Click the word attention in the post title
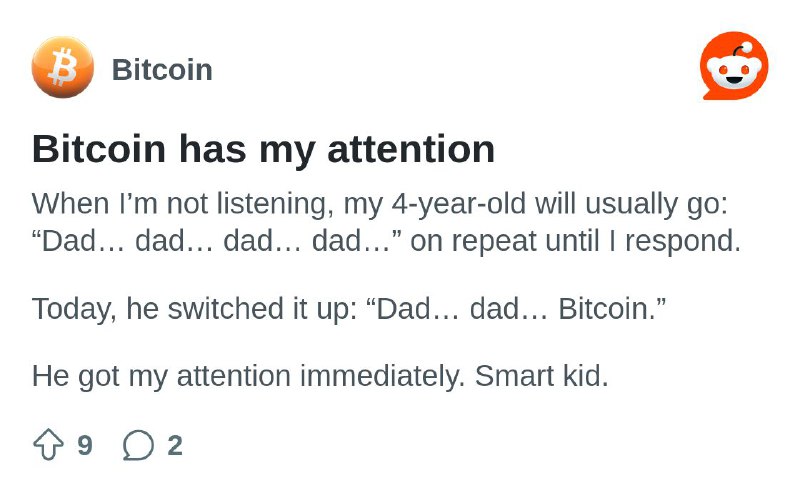The width and height of the screenshot is (800, 498). (411, 150)
